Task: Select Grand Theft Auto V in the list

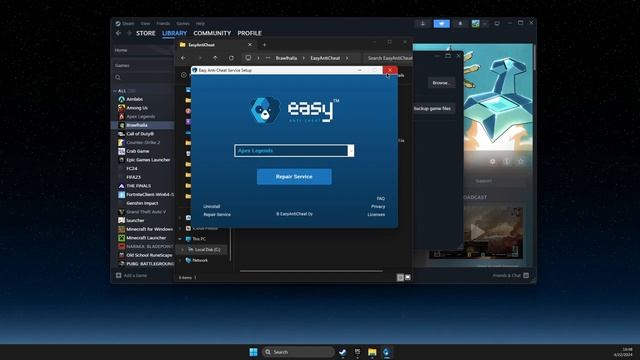Action: click(x=146, y=212)
